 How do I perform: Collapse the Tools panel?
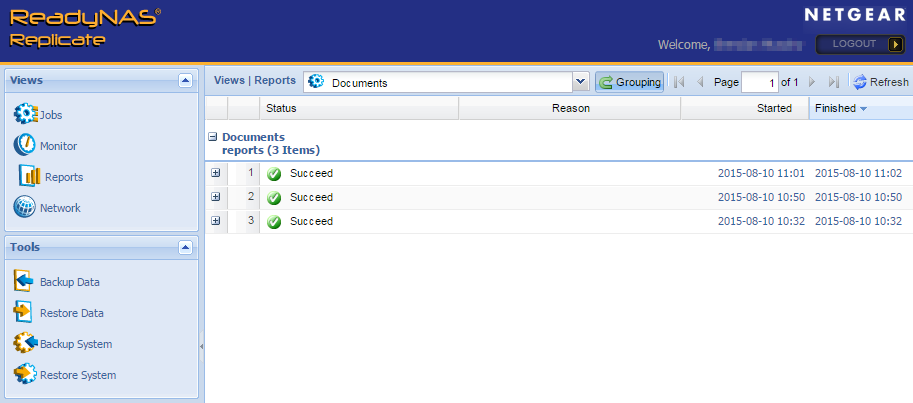(184, 247)
